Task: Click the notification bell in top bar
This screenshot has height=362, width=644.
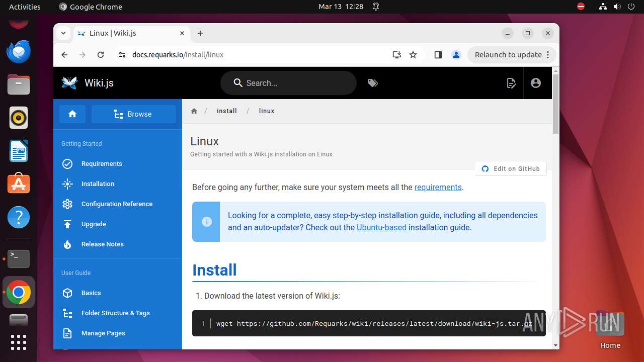Action: pos(375,7)
